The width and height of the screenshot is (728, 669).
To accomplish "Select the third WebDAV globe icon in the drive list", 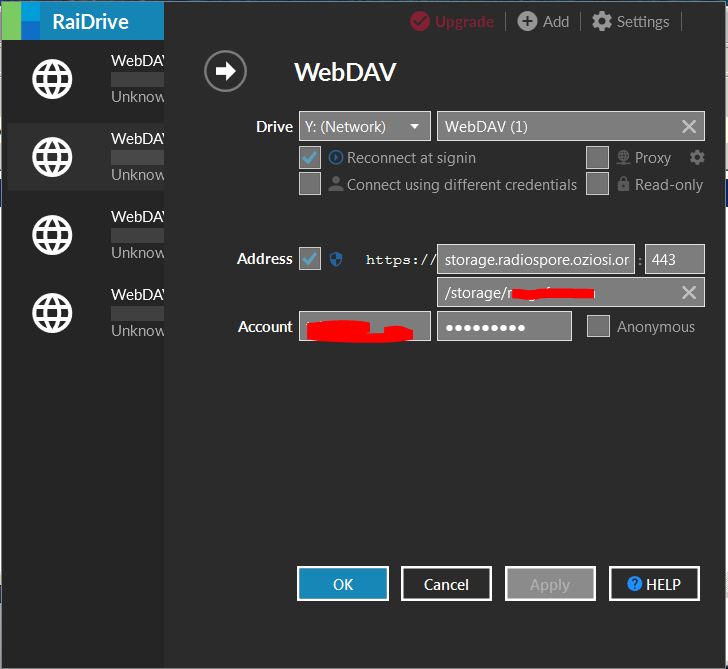I will click(x=52, y=235).
